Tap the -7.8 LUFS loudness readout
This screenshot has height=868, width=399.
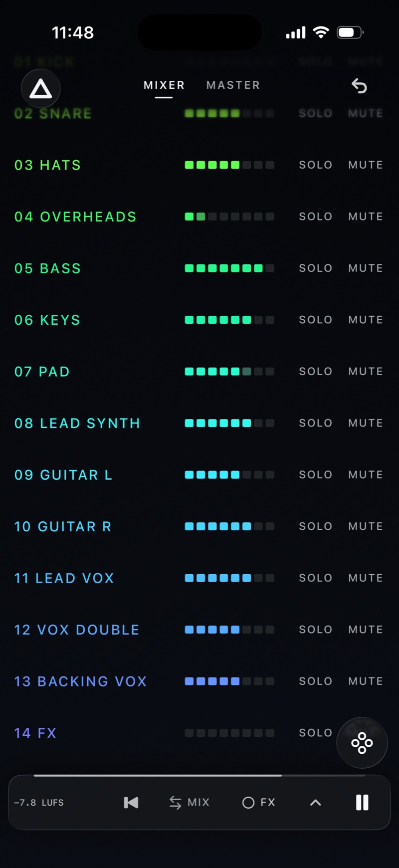click(39, 803)
